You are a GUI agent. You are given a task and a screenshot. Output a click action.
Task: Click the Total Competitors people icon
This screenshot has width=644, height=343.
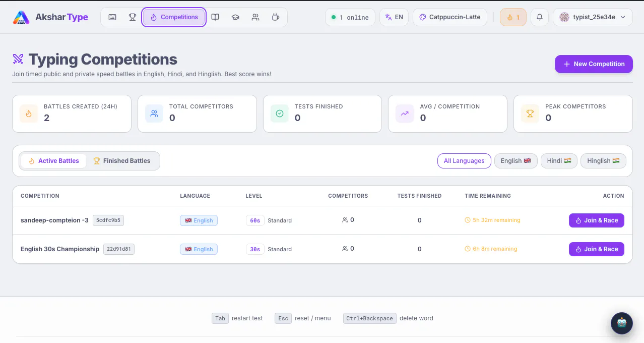pyautogui.click(x=154, y=114)
